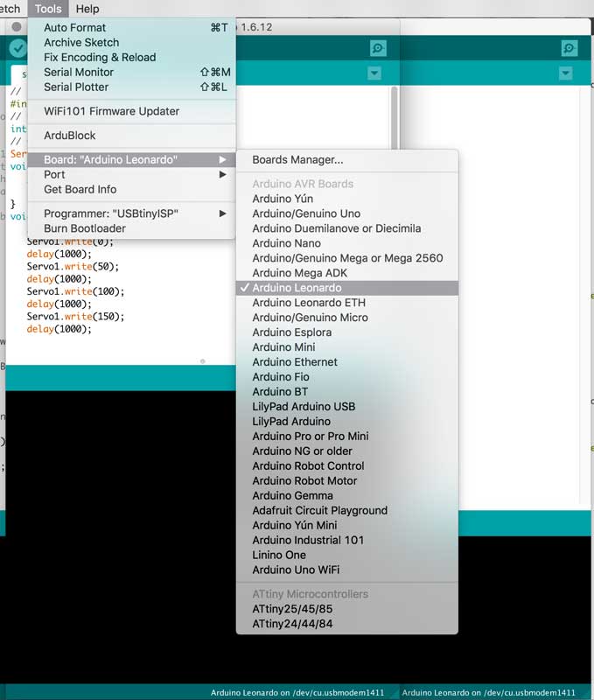Select Arduino/Genuino Mega or Mega 2560
This screenshot has height=700, width=594.
click(347, 258)
